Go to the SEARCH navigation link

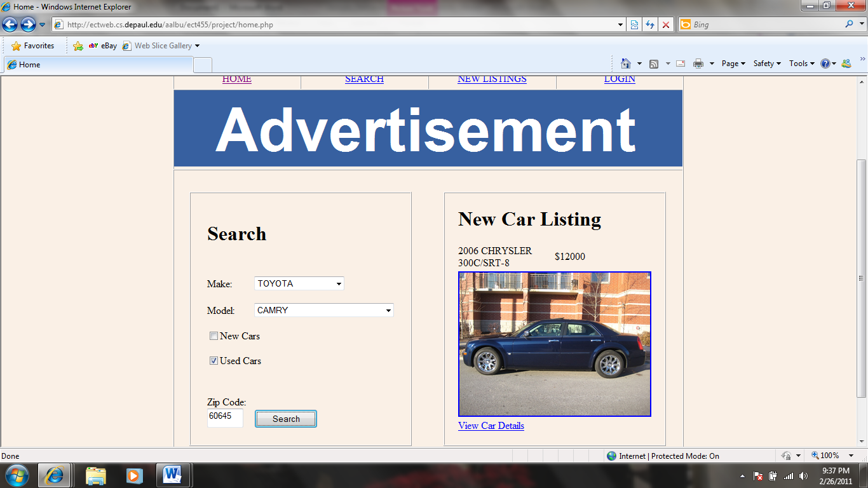tap(364, 79)
